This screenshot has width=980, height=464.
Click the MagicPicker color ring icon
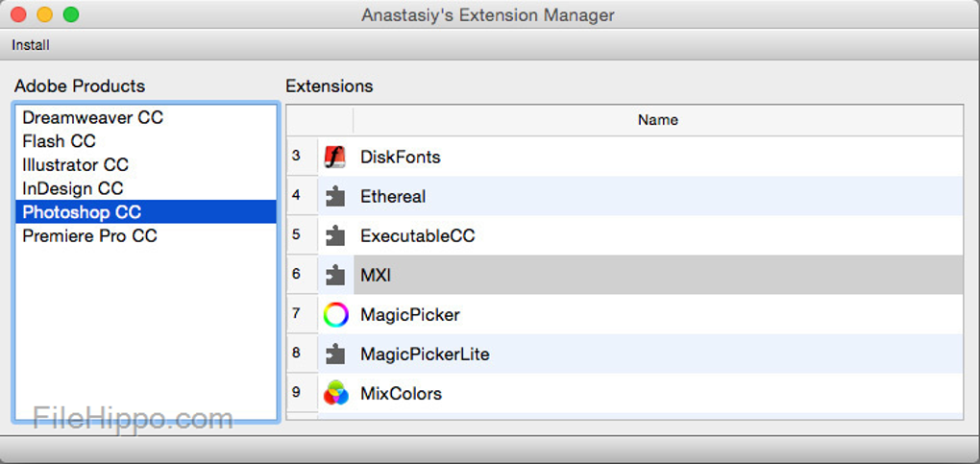pyautogui.click(x=335, y=314)
